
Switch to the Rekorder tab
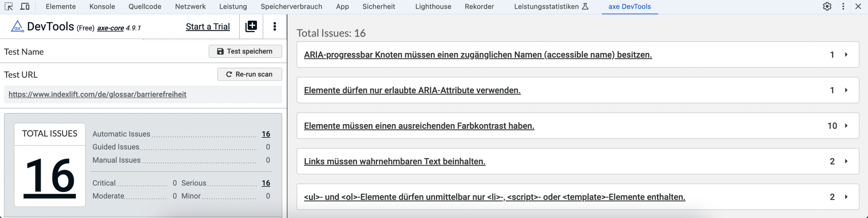click(479, 6)
